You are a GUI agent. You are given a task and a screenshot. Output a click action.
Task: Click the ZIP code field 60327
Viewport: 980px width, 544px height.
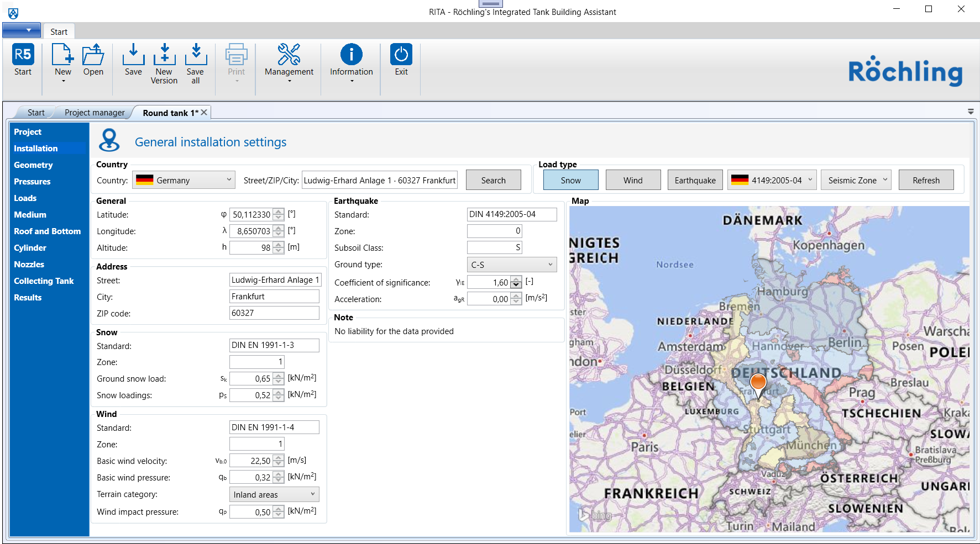click(274, 313)
